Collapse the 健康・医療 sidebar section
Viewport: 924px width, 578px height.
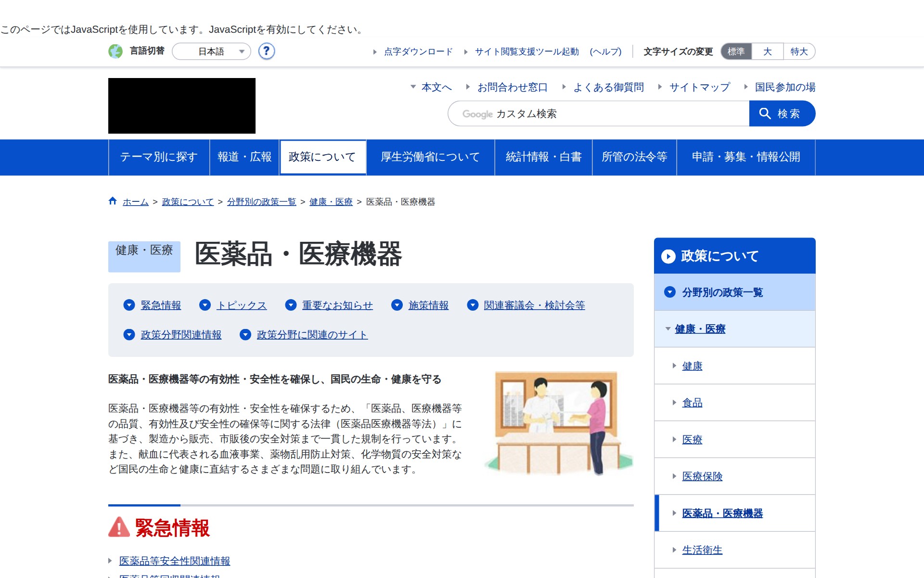[668, 329]
